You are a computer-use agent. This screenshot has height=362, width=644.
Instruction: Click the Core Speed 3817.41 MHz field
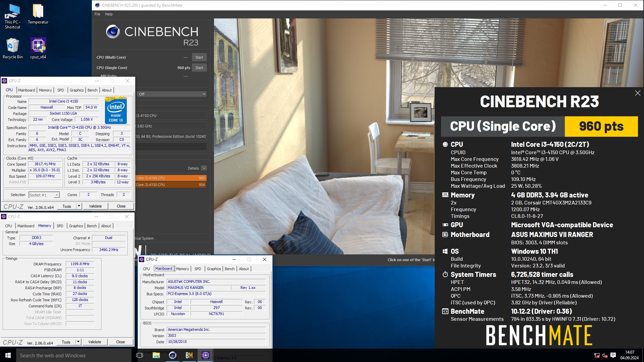[x=45, y=164]
